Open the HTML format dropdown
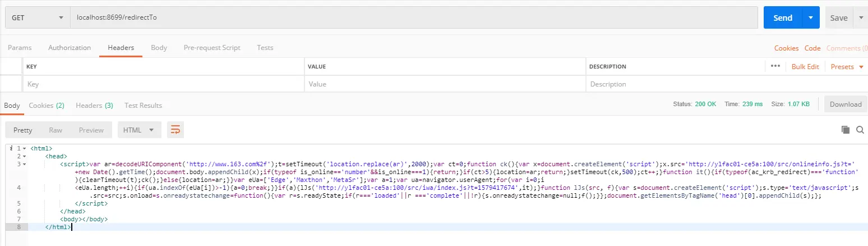Image resolution: width=868 pixels, height=246 pixels. point(139,130)
